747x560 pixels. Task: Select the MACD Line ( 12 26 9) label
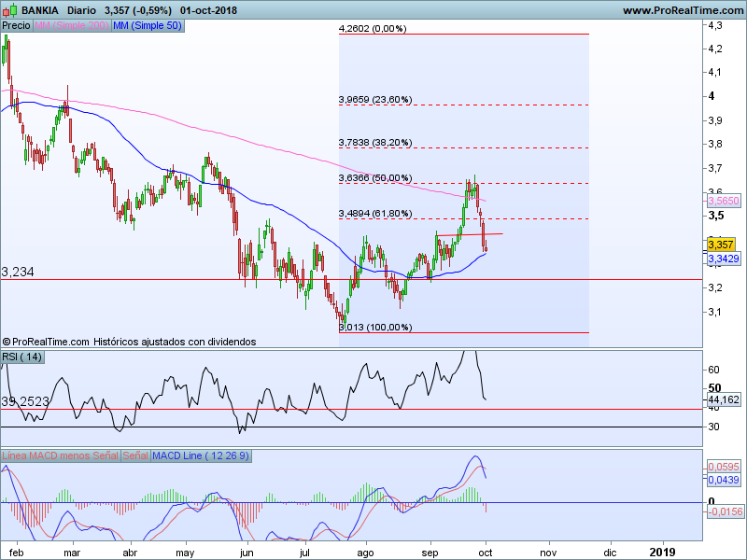click(201, 455)
